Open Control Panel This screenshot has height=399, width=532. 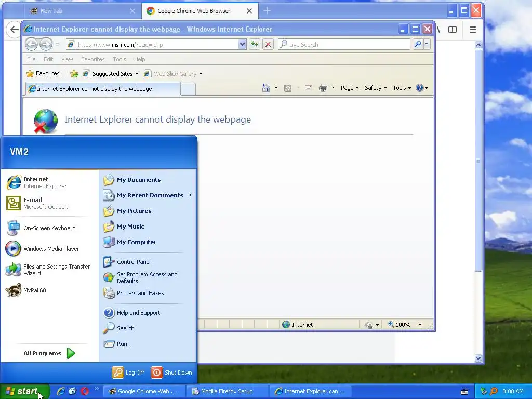(127, 262)
